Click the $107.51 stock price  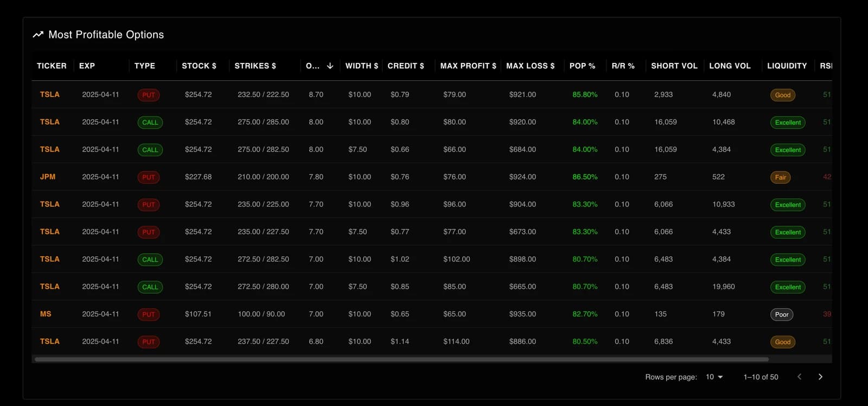click(198, 314)
